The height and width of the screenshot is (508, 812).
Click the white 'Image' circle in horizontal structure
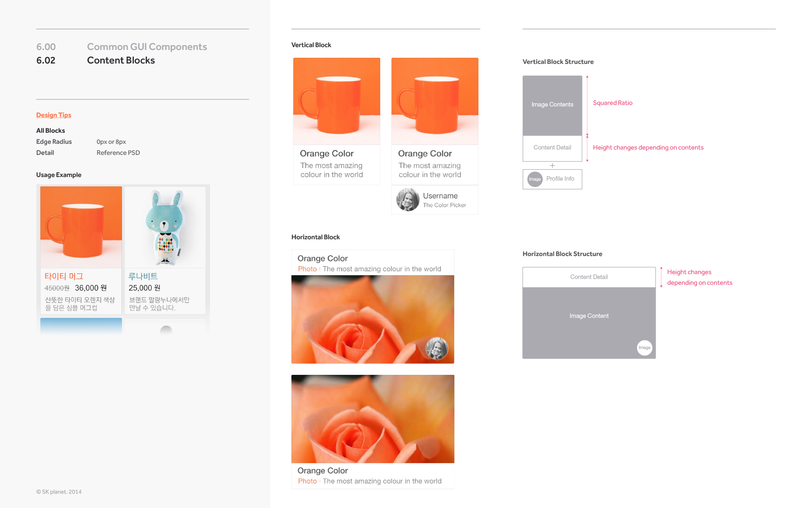click(x=645, y=348)
